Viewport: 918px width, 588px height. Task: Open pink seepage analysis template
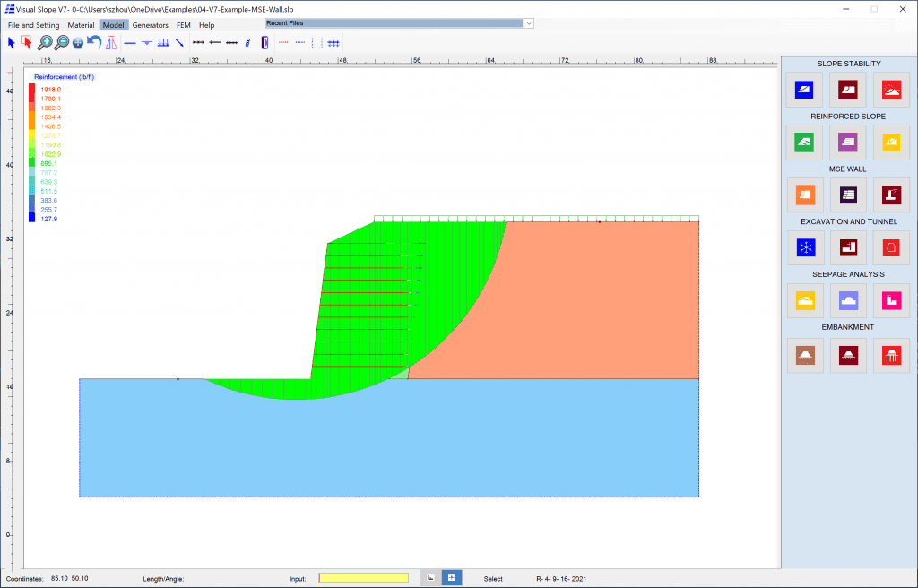tap(891, 300)
